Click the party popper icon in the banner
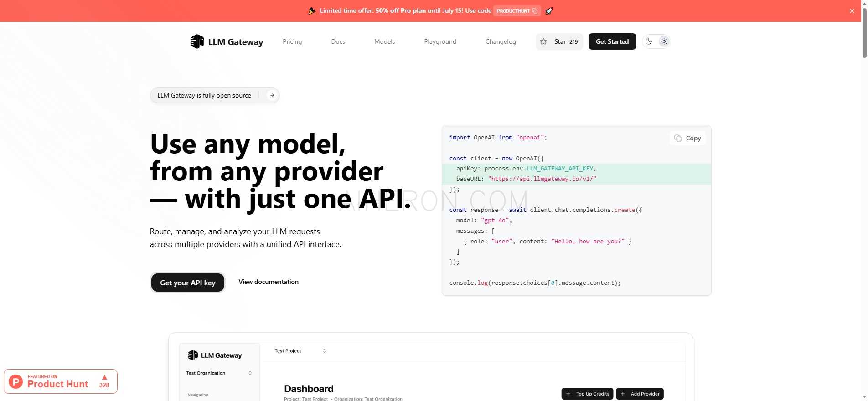Screen dimensions: 868x401 pyautogui.click(x=312, y=11)
